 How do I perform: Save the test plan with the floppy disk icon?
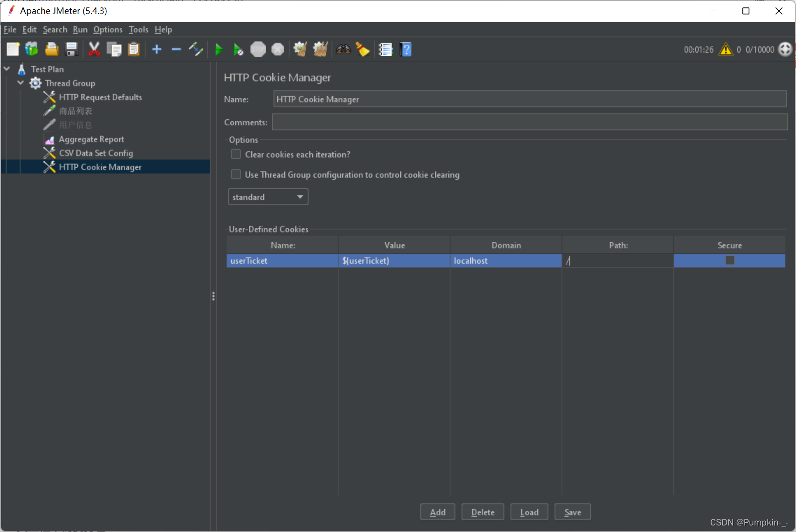pyautogui.click(x=71, y=49)
